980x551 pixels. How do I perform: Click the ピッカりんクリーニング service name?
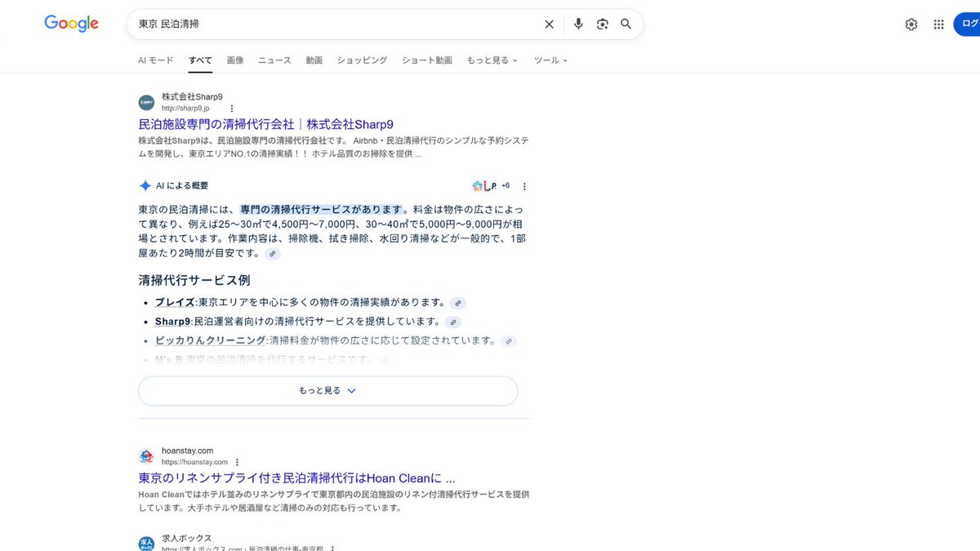(211, 341)
